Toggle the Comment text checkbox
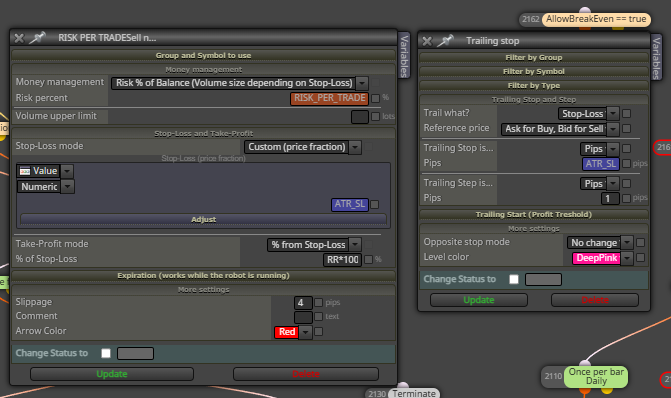 318,317
